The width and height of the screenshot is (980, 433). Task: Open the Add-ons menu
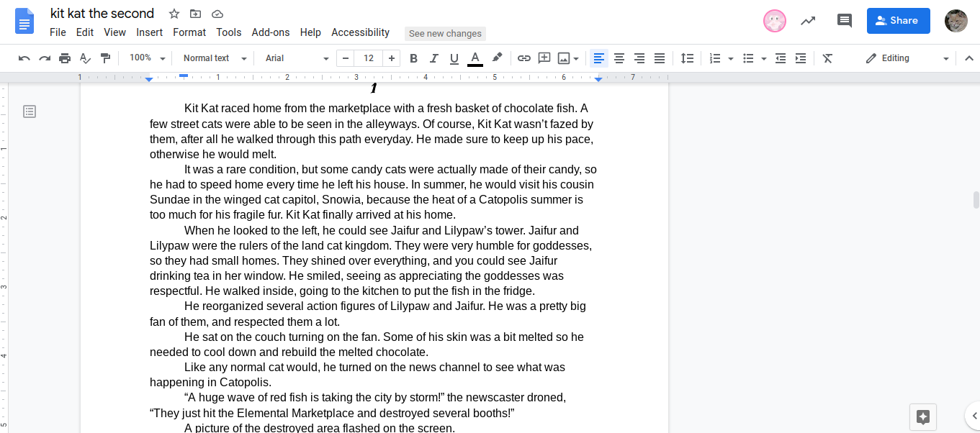click(x=270, y=32)
